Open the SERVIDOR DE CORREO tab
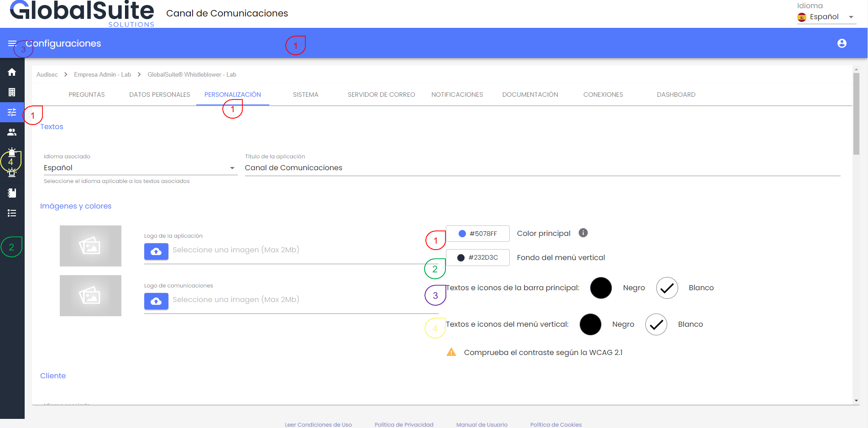Screen dimensions: 868x428 tap(381, 94)
